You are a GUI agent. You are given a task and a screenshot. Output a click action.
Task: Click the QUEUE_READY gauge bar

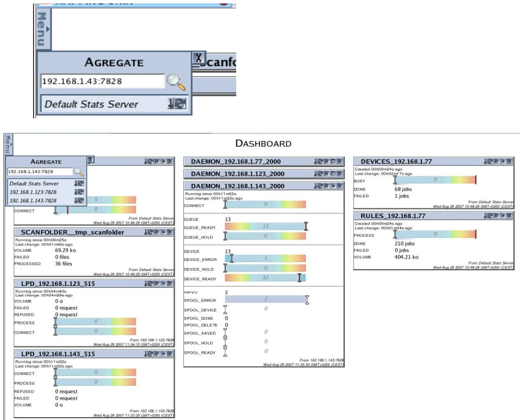click(x=265, y=226)
